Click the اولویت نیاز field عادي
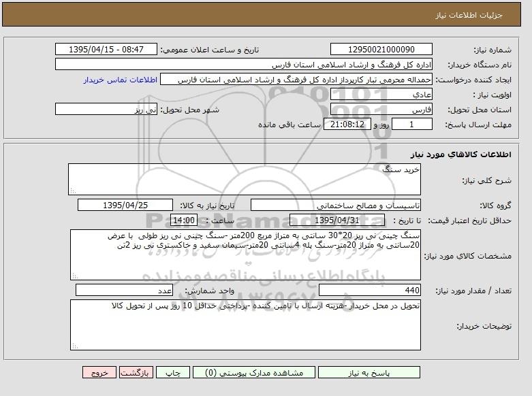532x396 pixels. (x=381, y=95)
